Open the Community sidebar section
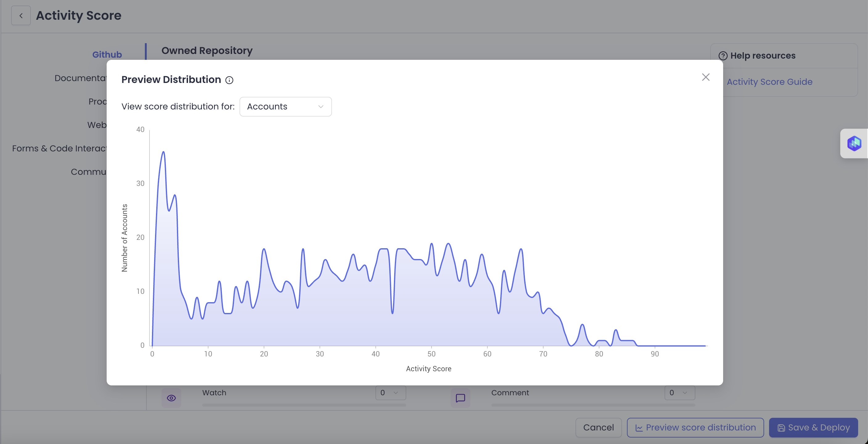 [89, 172]
